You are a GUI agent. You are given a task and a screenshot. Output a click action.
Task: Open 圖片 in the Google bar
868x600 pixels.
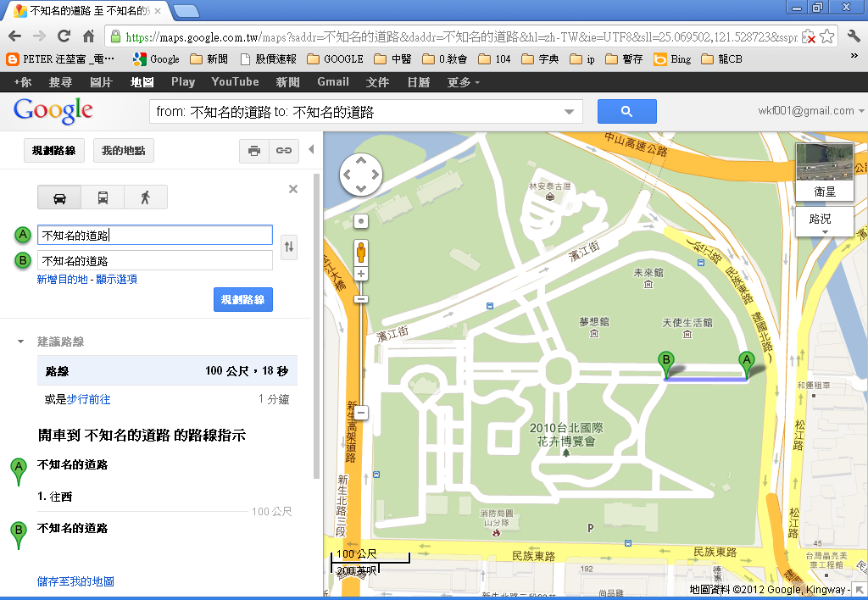[101, 82]
